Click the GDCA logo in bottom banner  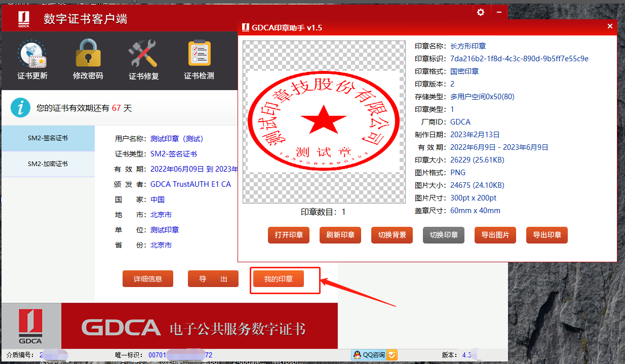[x=31, y=326]
